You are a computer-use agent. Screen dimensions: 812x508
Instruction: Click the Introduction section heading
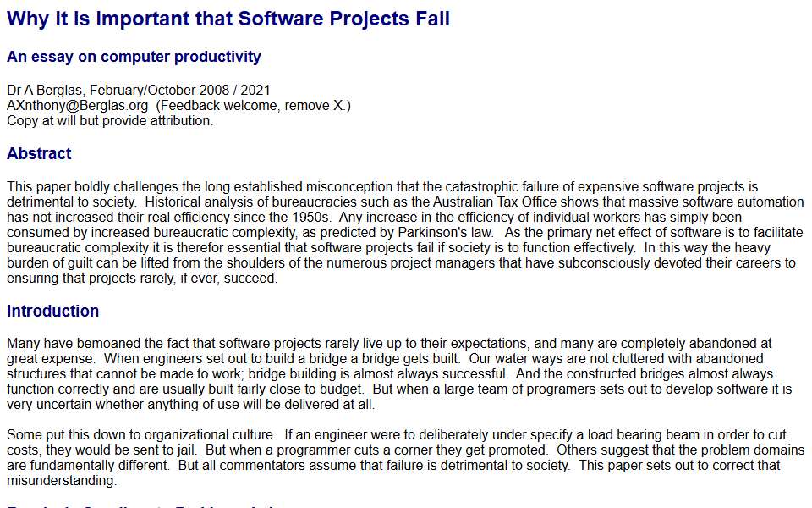tap(52, 311)
